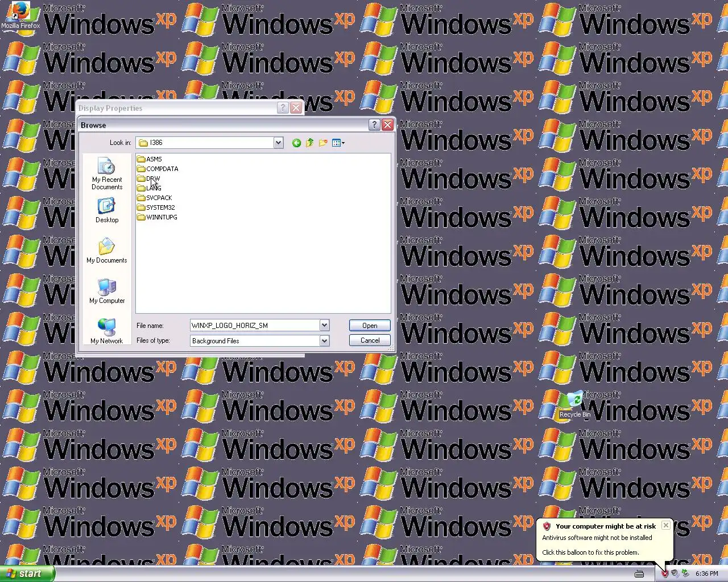Viewport: 728px width, 582px height.
Task: Expand the File name dropdown arrow
Action: pos(324,325)
